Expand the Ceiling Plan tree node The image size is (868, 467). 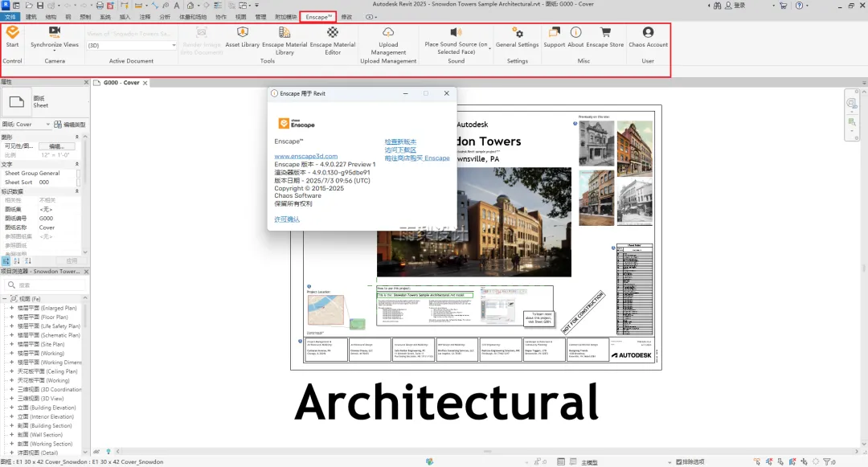point(11,371)
